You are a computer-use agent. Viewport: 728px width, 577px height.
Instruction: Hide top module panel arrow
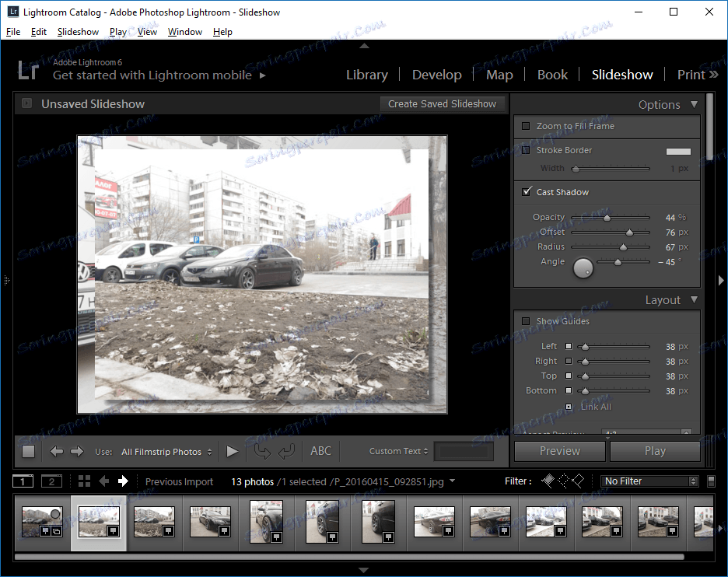(x=364, y=46)
